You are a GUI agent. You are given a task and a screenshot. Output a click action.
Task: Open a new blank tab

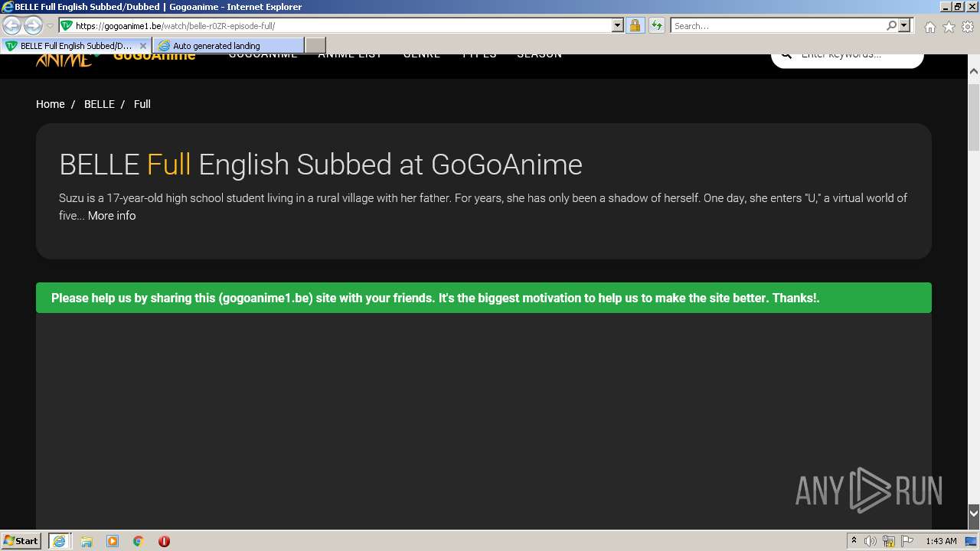pyautogui.click(x=315, y=46)
